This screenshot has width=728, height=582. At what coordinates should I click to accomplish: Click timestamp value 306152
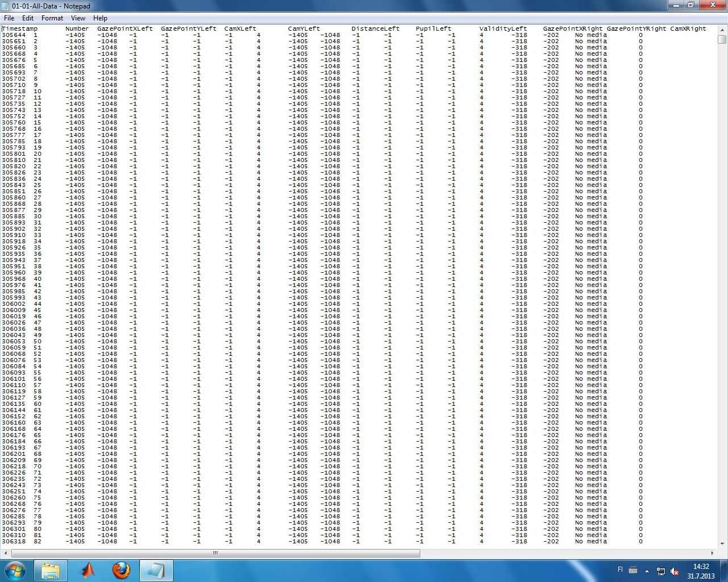click(x=14, y=417)
